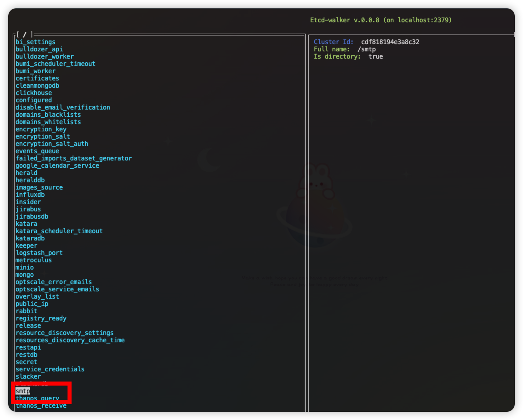
Task: Select the heralddb entry
Action: tap(30, 180)
